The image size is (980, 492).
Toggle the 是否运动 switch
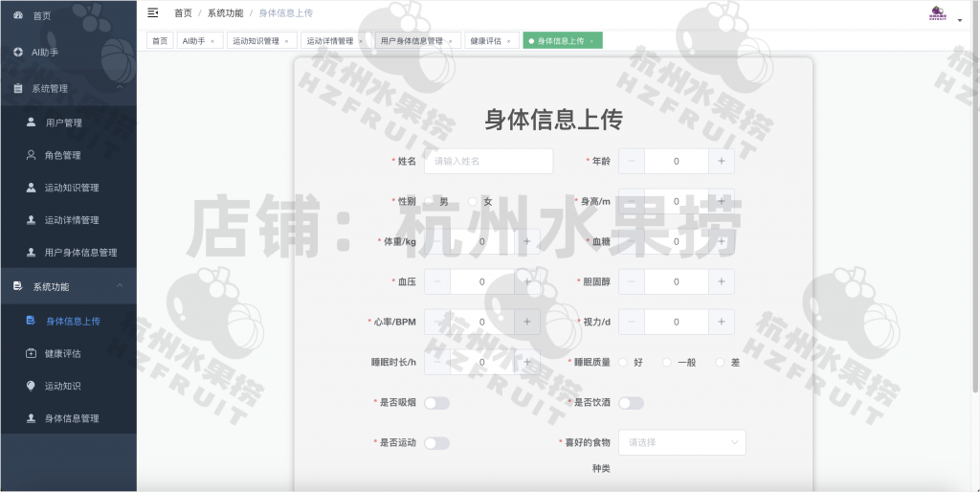pos(436,443)
